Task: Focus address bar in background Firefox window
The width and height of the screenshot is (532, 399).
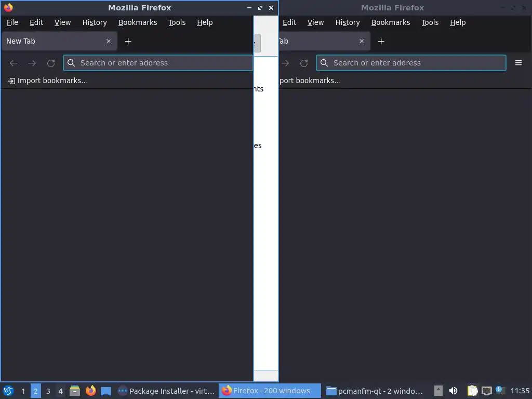Action: point(411,63)
